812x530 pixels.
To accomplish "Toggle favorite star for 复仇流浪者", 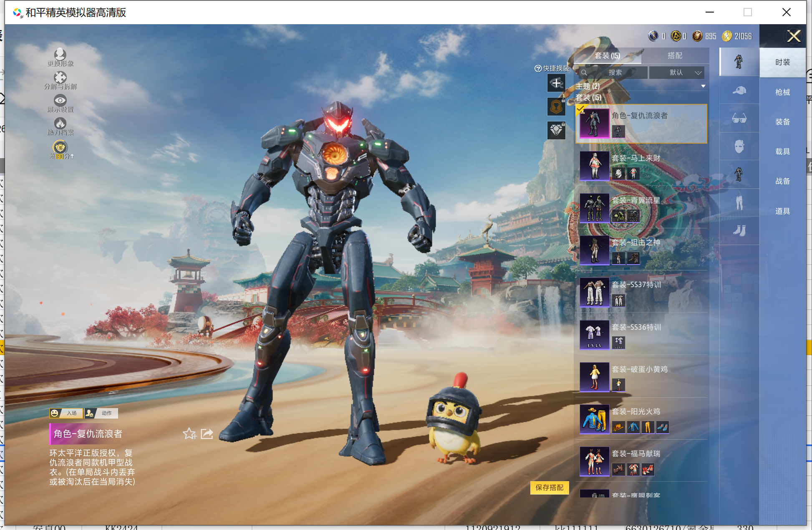I will click(x=189, y=434).
